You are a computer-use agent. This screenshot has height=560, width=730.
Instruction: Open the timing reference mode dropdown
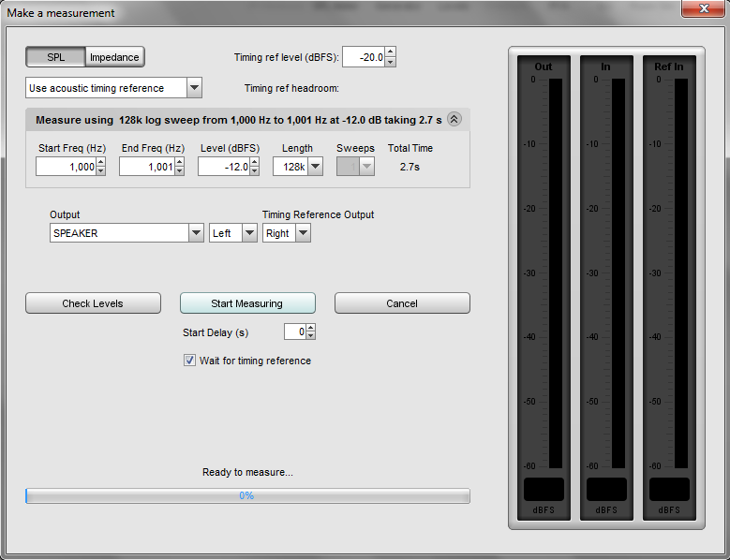pyautogui.click(x=194, y=87)
